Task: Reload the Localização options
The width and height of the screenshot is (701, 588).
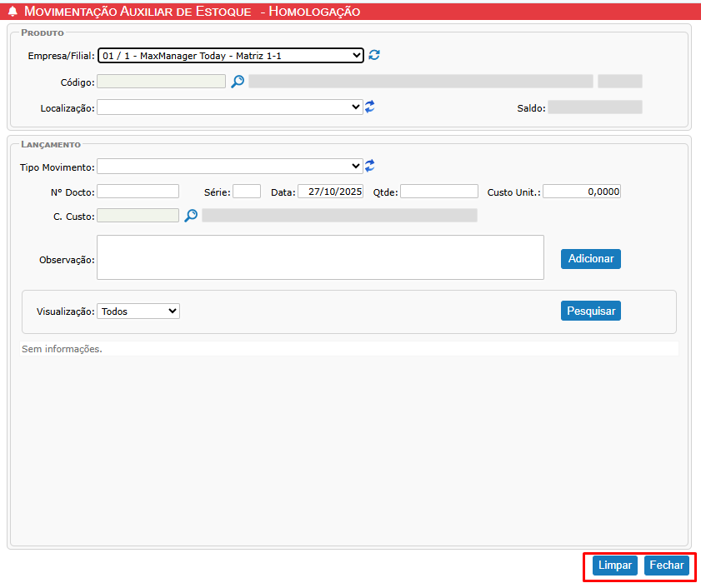Action: pyautogui.click(x=370, y=107)
